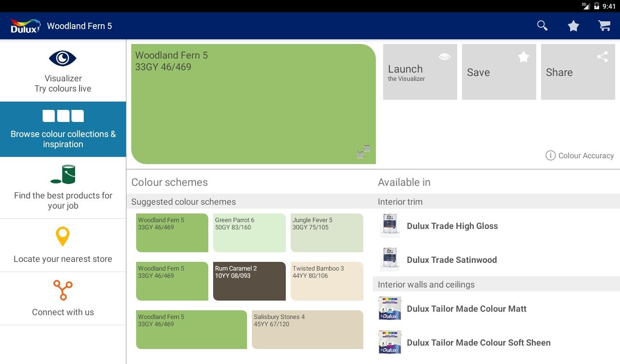
Task: Tap the Tailor Made Colour Matt tin image
Action: (x=390, y=308)
